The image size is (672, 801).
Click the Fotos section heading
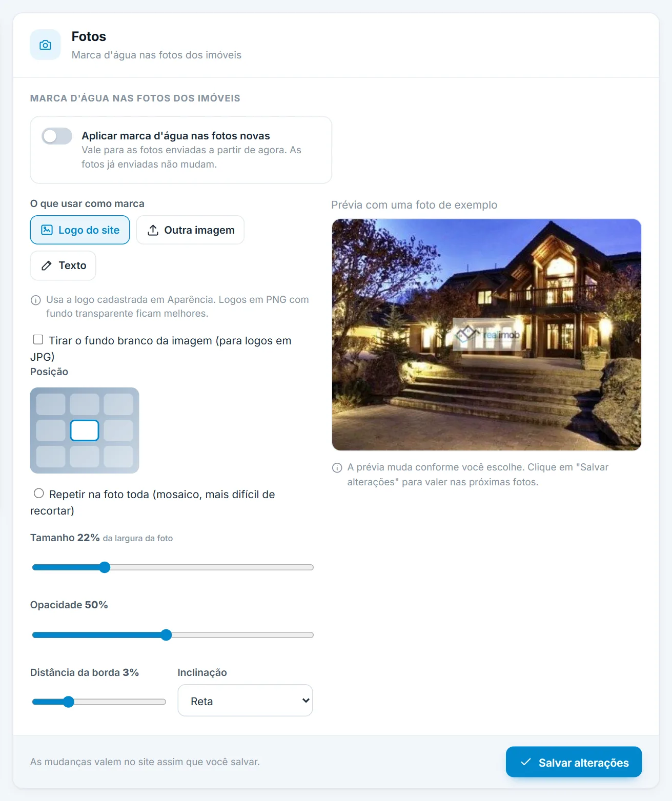(89, 36)
